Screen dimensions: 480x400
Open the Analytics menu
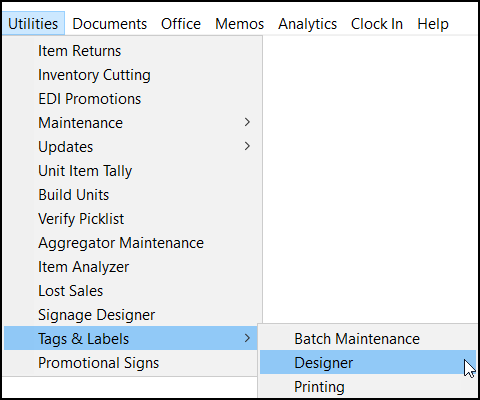click(x=307, y=24)
